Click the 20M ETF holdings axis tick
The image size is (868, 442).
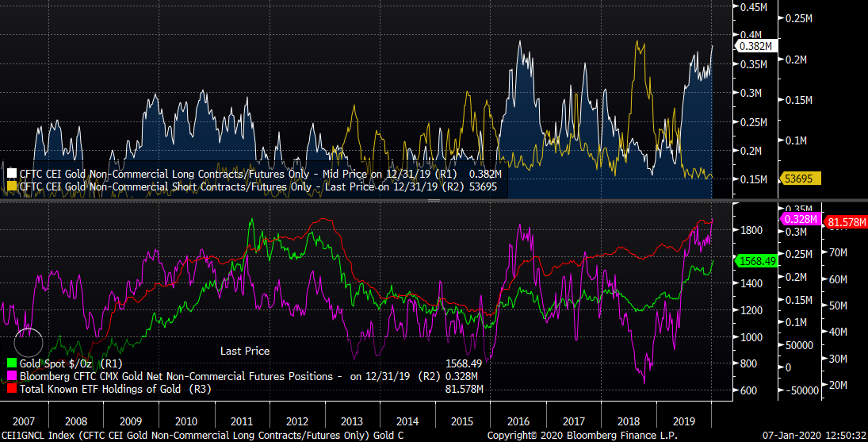click(838, 384)
